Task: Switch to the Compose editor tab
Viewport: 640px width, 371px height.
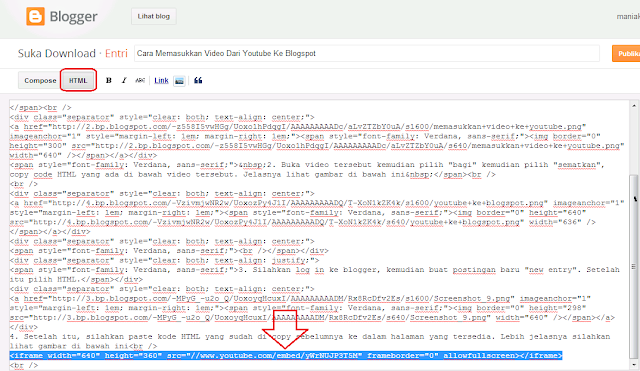Action: point(40,80)
